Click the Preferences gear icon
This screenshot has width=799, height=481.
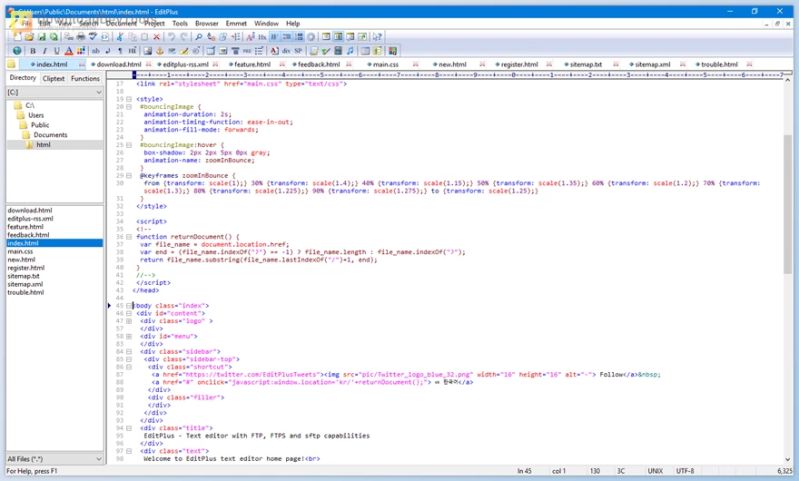pos(311,37)
